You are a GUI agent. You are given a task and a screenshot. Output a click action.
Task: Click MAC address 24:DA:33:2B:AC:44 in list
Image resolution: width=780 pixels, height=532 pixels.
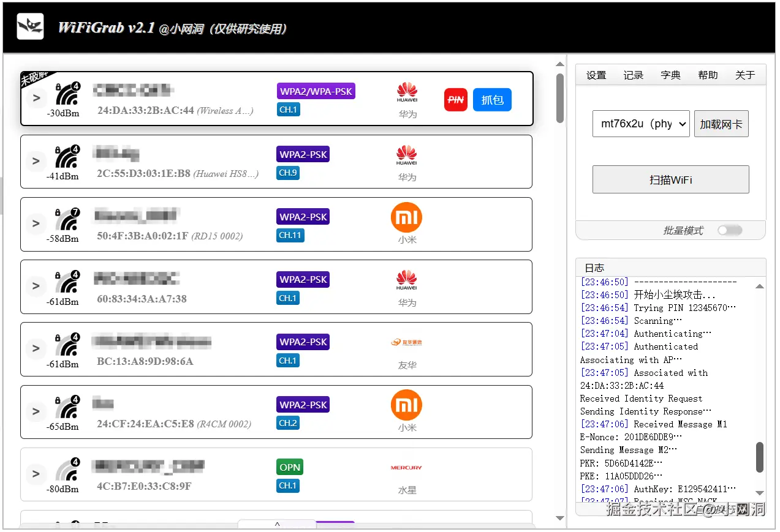(145, 110)
